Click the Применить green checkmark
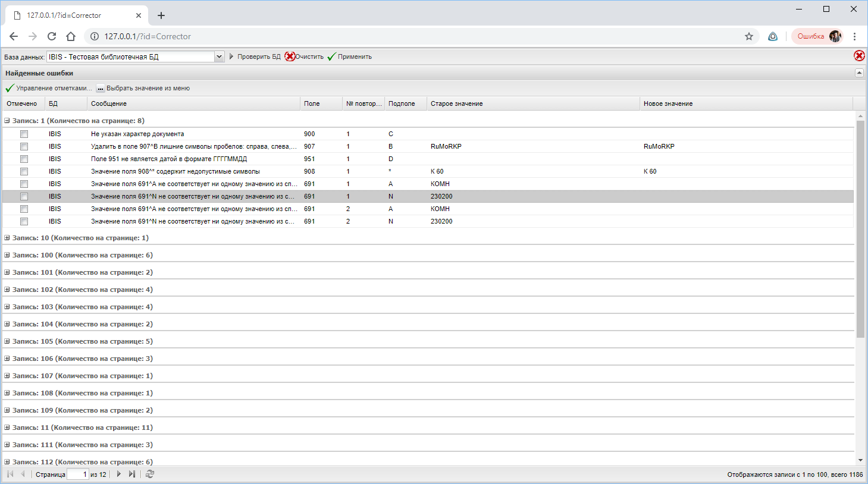This screenshot has height=484, width=868. (x=332, y=56)
